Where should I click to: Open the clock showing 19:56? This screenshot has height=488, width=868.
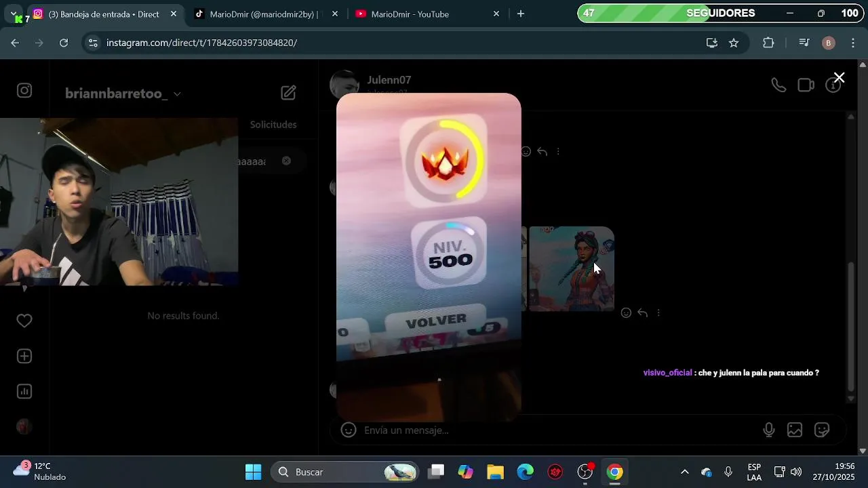(x=835, y=472)
